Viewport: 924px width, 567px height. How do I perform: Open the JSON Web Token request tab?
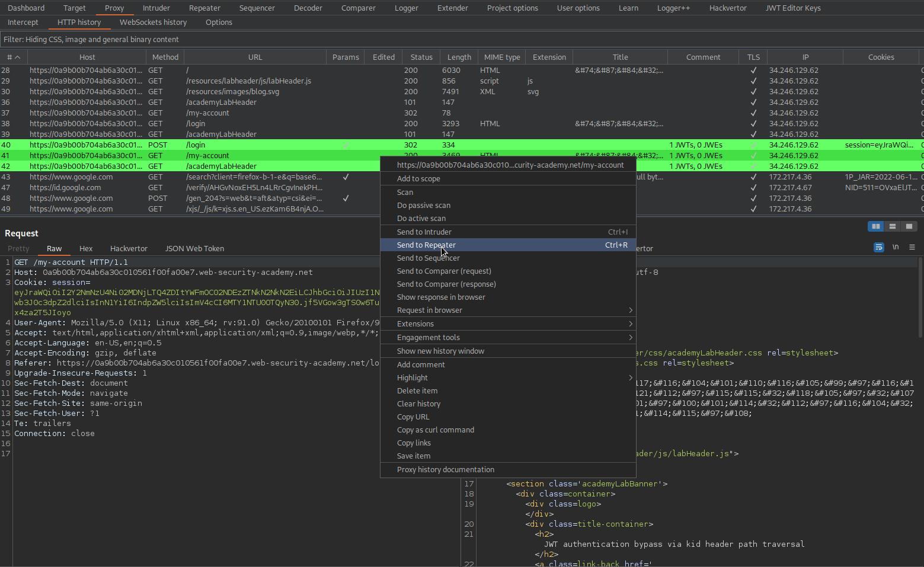pos(194,249)
